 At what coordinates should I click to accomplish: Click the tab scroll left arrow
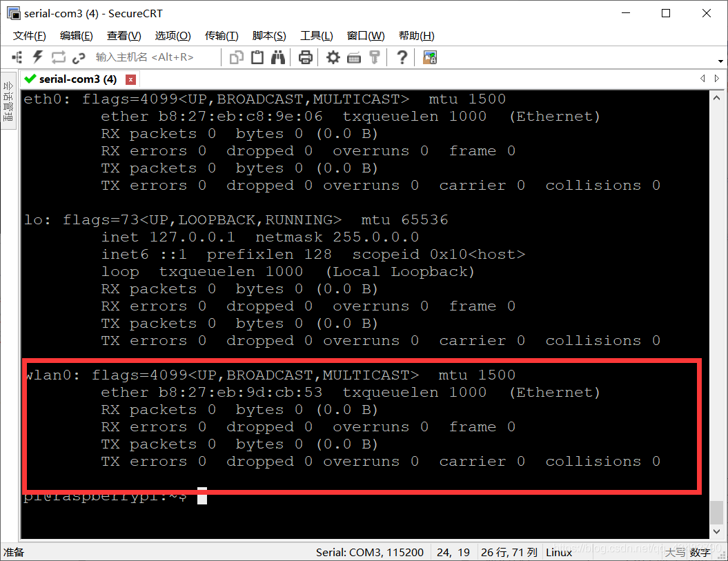pos(702,79)
